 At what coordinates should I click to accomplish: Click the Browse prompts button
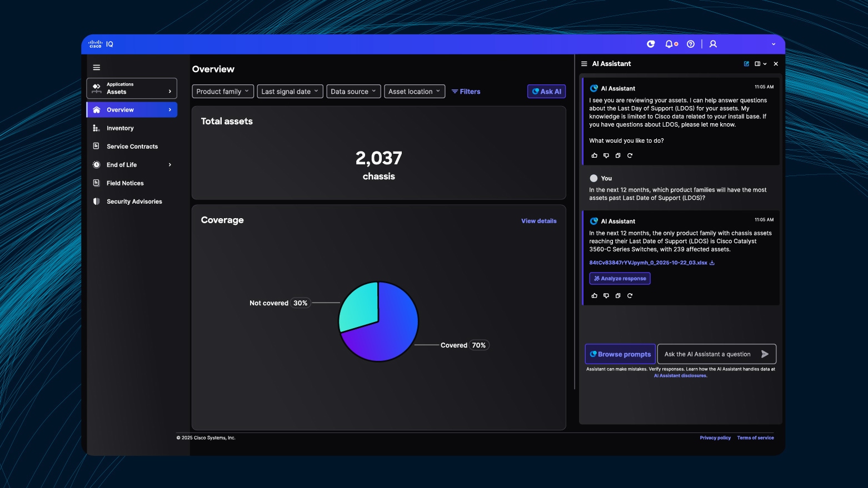tap(620, 354)
